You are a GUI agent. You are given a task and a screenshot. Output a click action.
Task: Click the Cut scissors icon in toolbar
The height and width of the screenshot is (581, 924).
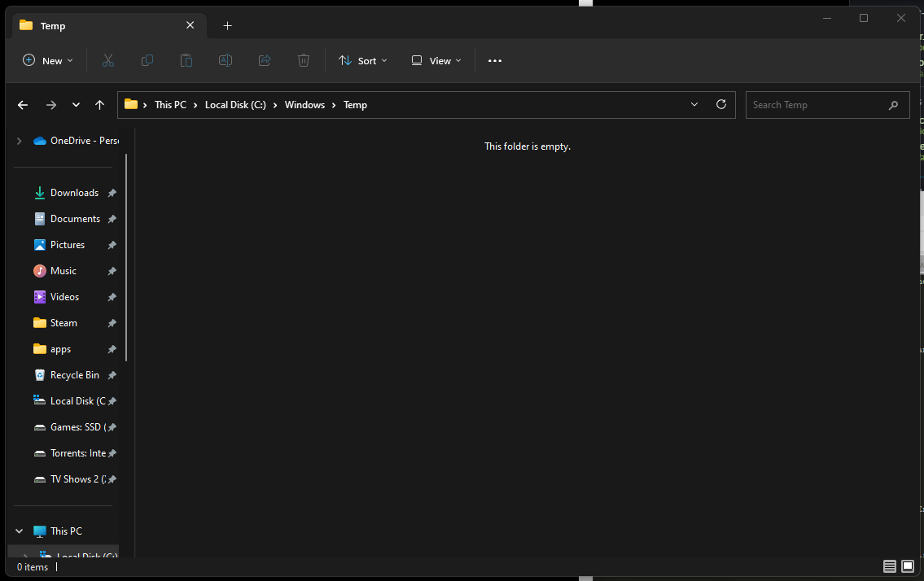(x=107, y=60)
